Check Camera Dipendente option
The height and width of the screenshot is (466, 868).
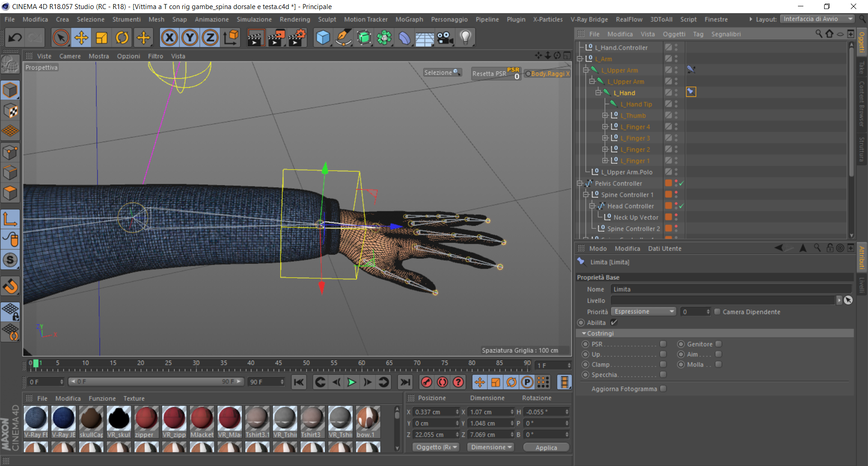tap(717, 312)
